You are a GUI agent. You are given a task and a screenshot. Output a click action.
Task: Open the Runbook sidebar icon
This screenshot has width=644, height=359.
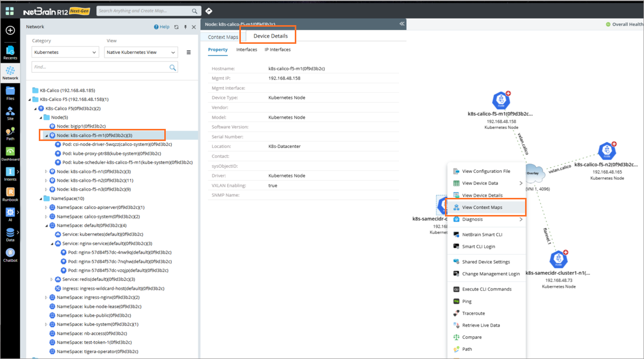point(10,194)
